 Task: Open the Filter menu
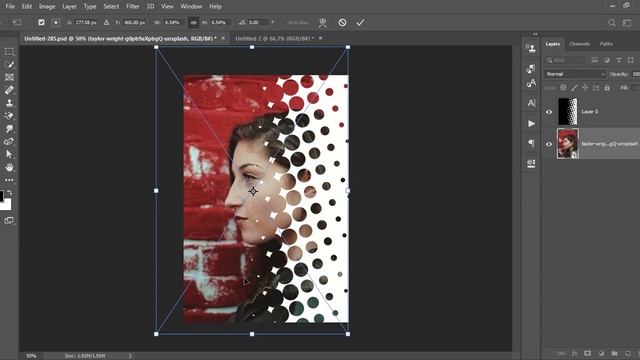coord(133,7)
